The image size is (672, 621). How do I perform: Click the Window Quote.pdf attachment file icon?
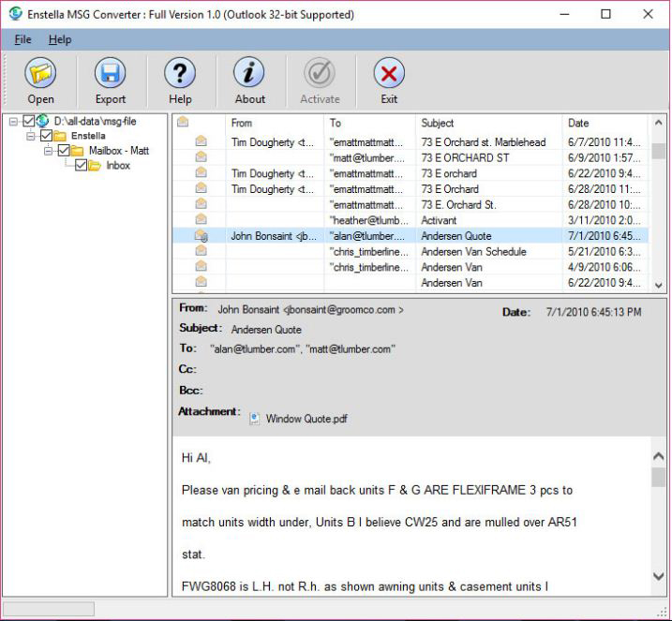(x=255, y=419)
